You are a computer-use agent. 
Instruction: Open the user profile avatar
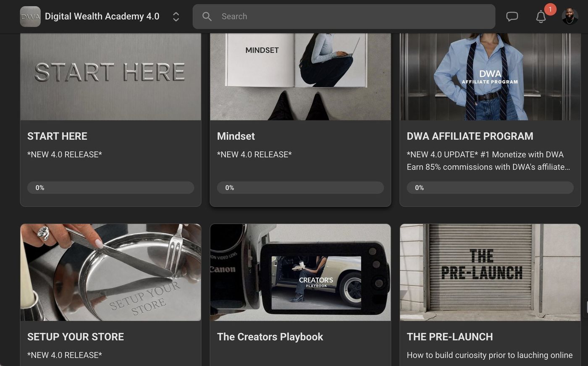[570, 16]
